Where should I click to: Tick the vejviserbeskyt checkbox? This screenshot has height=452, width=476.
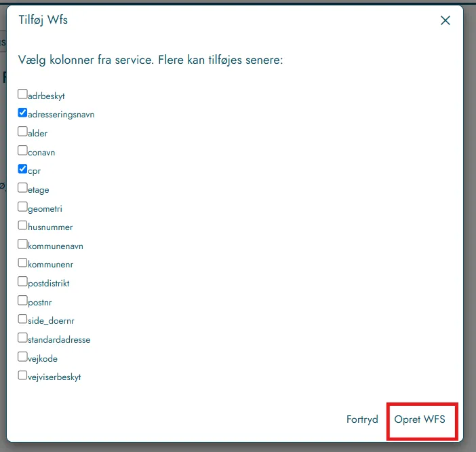[22, 375]
